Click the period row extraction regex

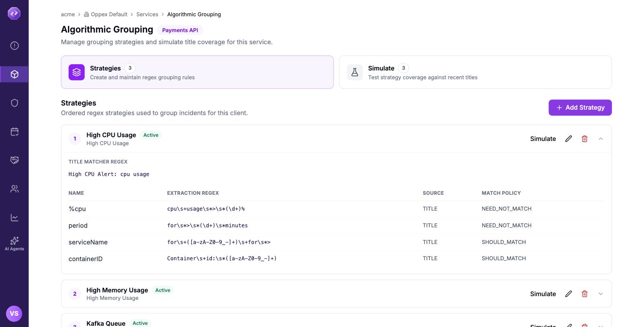click(207, 225)
